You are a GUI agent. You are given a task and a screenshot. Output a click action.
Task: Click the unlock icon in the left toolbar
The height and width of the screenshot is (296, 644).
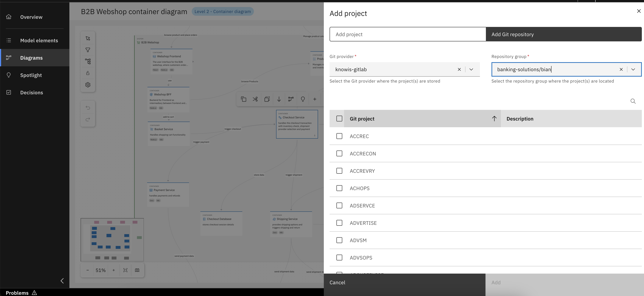pos(88,73)
